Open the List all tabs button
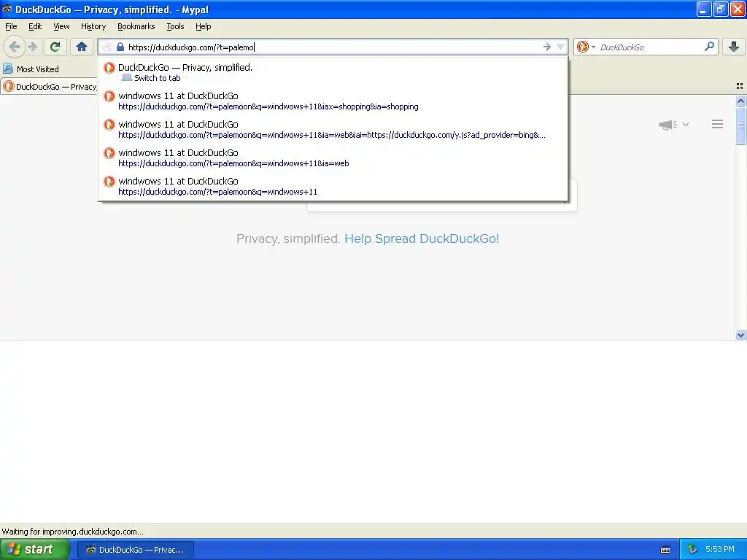The height and width of the screenshot is (560, 747). pos(740,86)
